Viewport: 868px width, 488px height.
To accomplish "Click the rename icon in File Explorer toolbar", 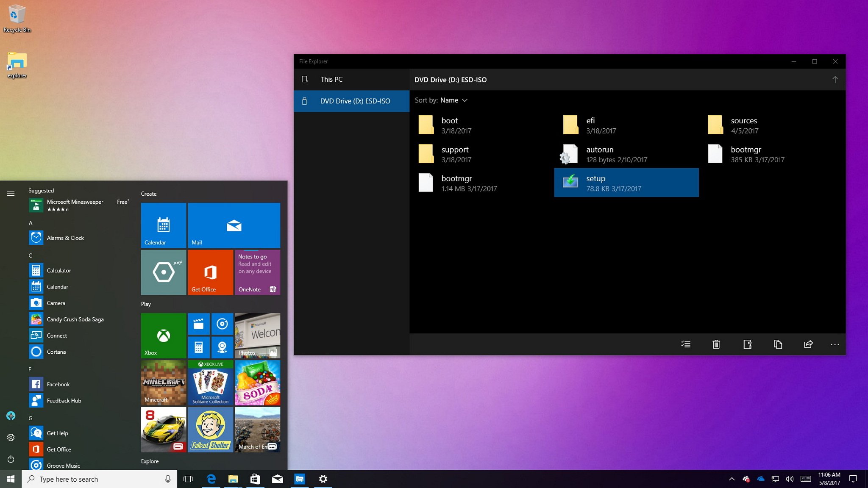I will (747, 344).
